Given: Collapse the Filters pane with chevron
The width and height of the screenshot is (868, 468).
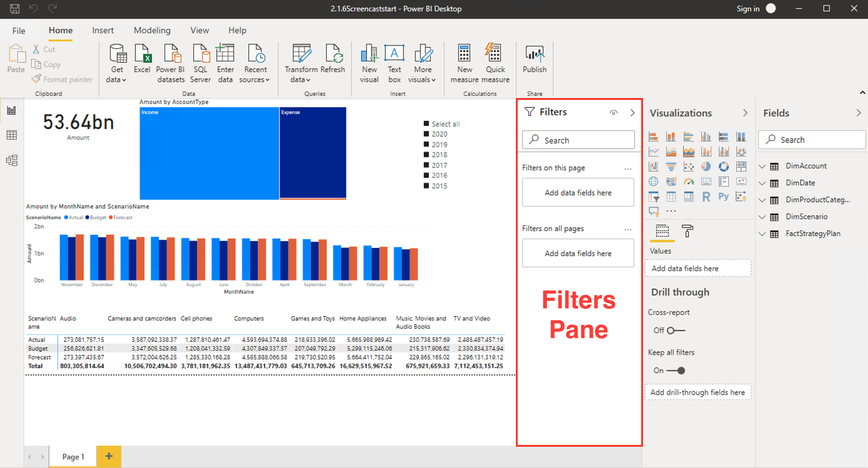Looking at the screenshot, I should pyautogui.click(x=632, y=112).
